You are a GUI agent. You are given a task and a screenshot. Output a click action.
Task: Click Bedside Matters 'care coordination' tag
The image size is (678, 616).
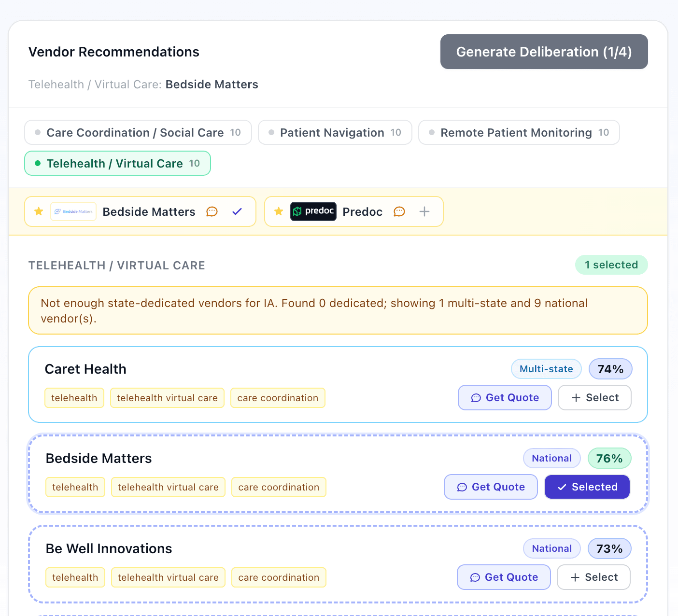(x=279, y=487)
